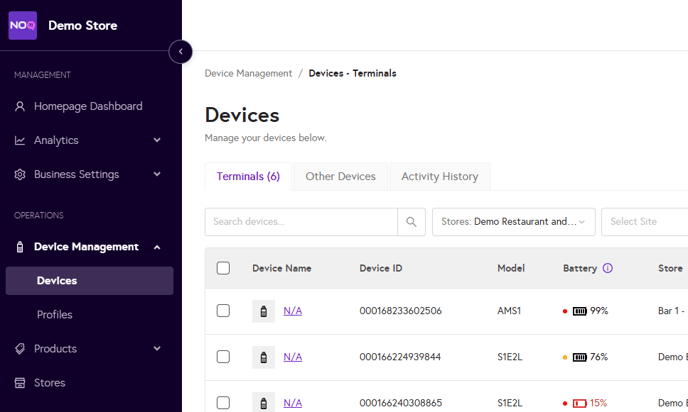Open the Stores filter dropdown
The height and width of the screenshot is (412, 688).
[513, 222]
